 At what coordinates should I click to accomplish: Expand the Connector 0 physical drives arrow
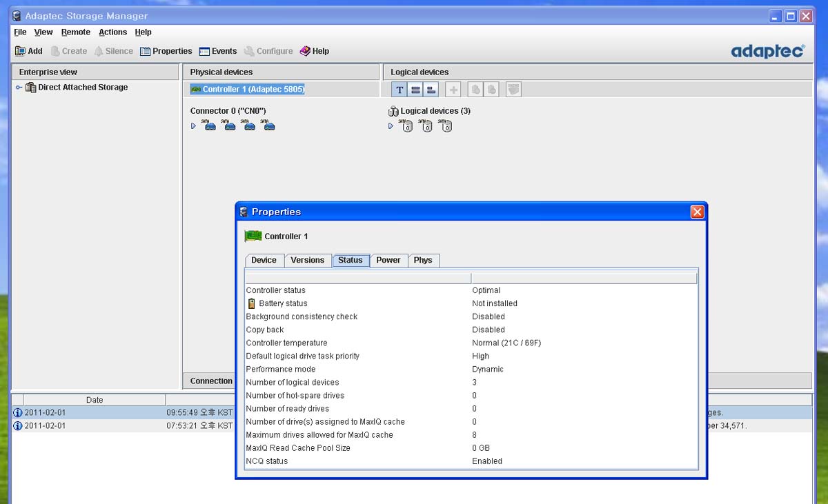(194, 125)
